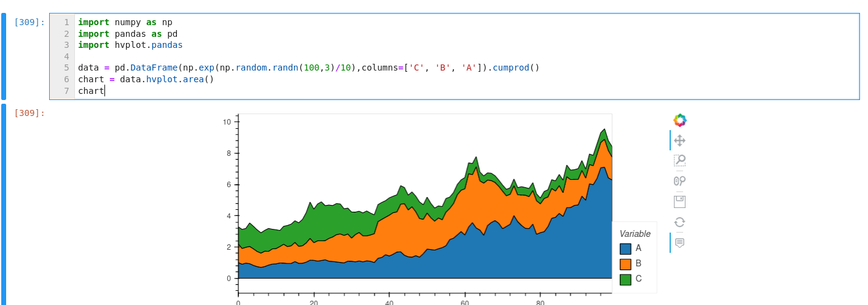The width and height of the screenshot is (868, 305).
Task: Click the y-axis tick label 0
Action: click(229, 278)
